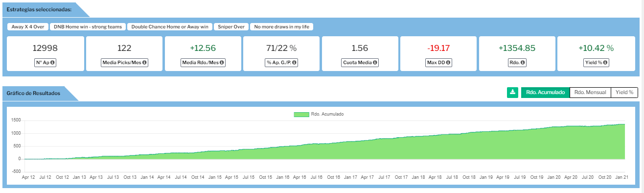The width and height of the screenshot is (644, 193).
Task: Click the Gráfico de Resultados header
Action: pyautogui.click(x=34, y=93)
